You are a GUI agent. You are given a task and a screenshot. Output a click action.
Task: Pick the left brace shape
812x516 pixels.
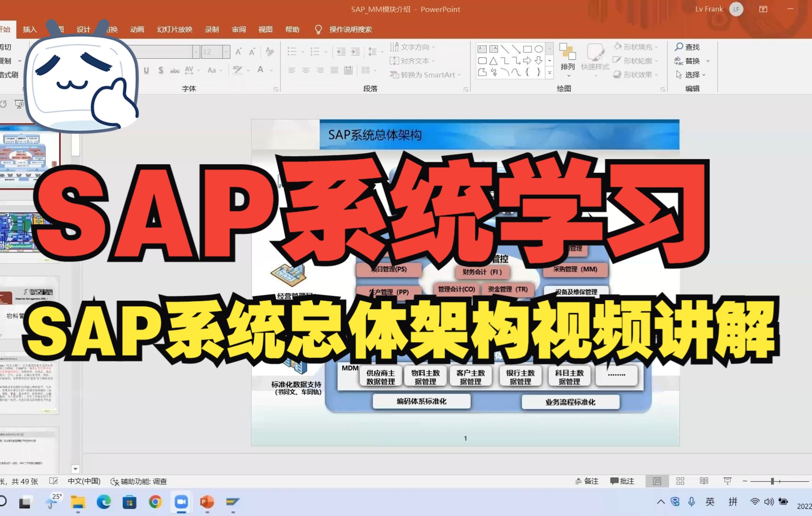tap(528, 72)
